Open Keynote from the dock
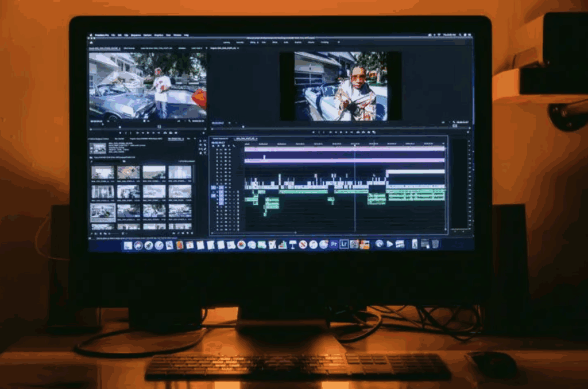 [x=293, y=244]
